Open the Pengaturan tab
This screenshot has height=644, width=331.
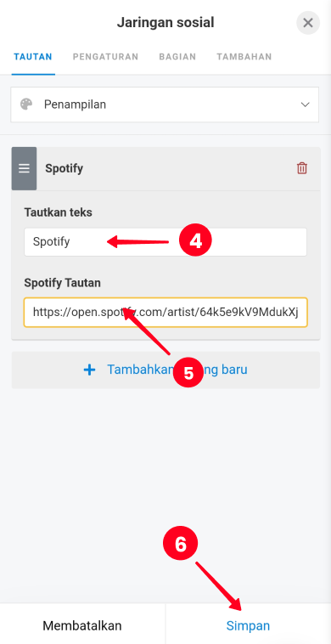(x=106, y=57)
